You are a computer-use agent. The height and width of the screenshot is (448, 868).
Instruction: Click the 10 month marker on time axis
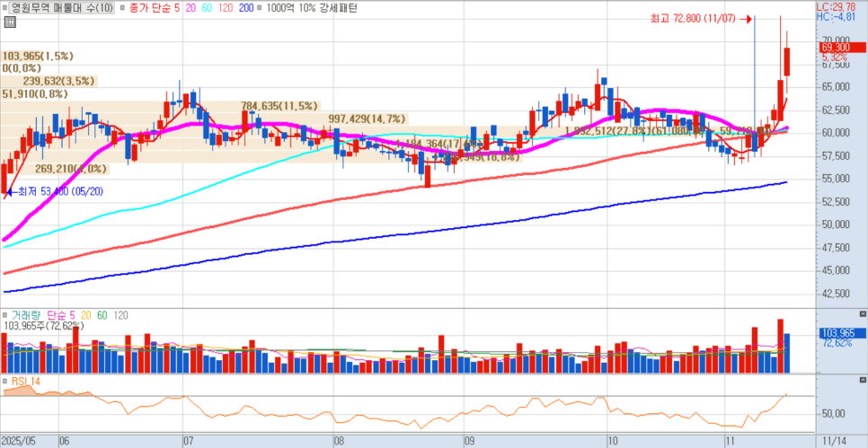point(612,442)
